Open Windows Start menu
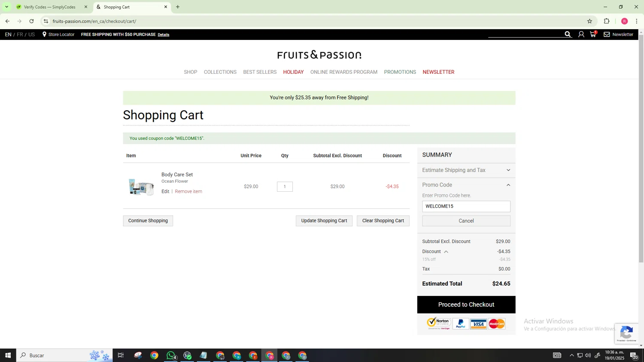644x362 pixels. click(x=8, y=355)
